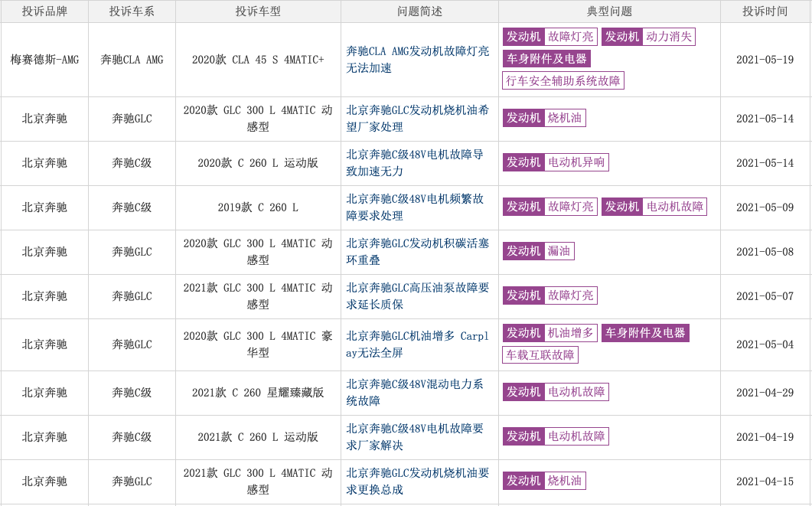Click the '投诉车型' column header
This screenshot has height=506, width=812.
(258, 11)
